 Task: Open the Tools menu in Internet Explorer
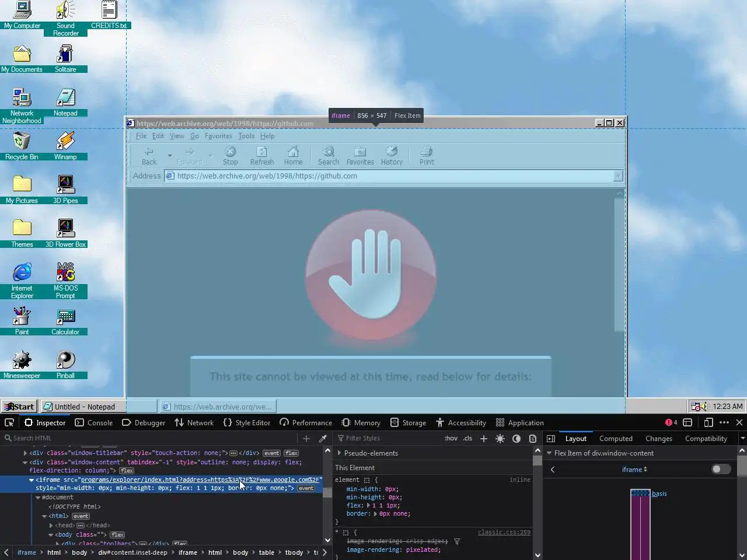[246, 136]
